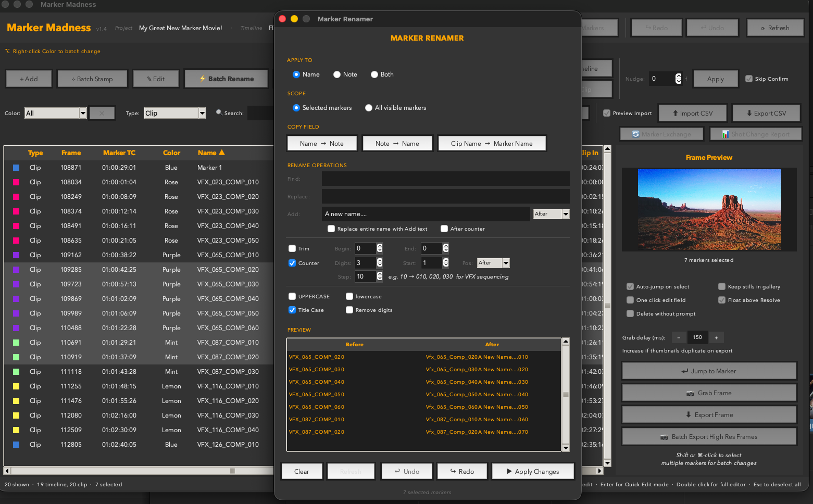Click the Apply nudge button
The image size is (813, 504).
click(716, 79)
